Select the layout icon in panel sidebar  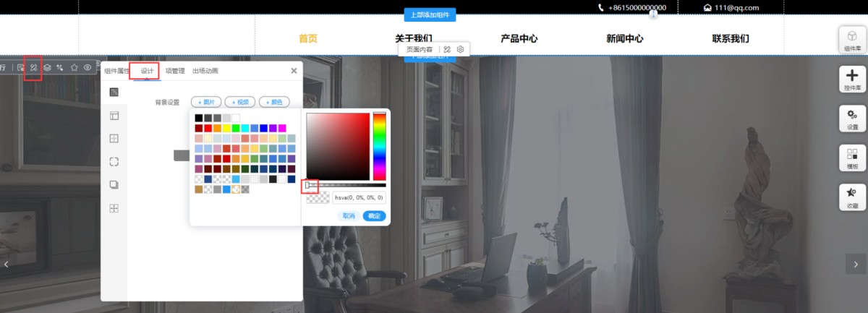[x=114, y=116]
